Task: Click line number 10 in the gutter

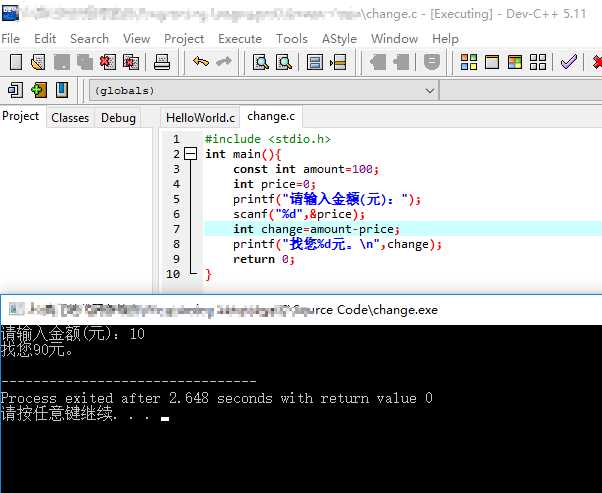Action: [x=173, y=274]
